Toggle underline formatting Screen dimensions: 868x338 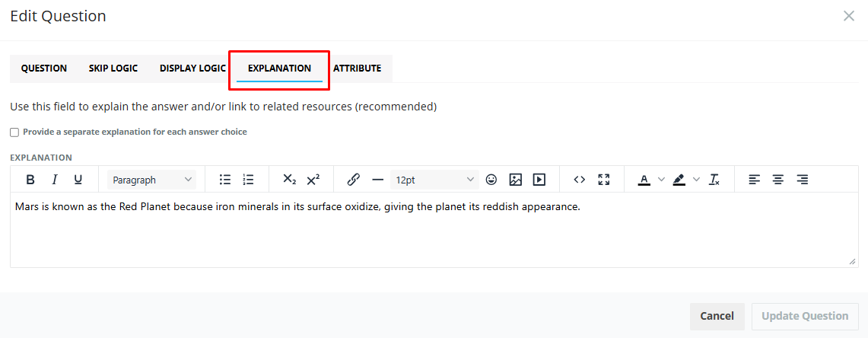coord(78,180)
